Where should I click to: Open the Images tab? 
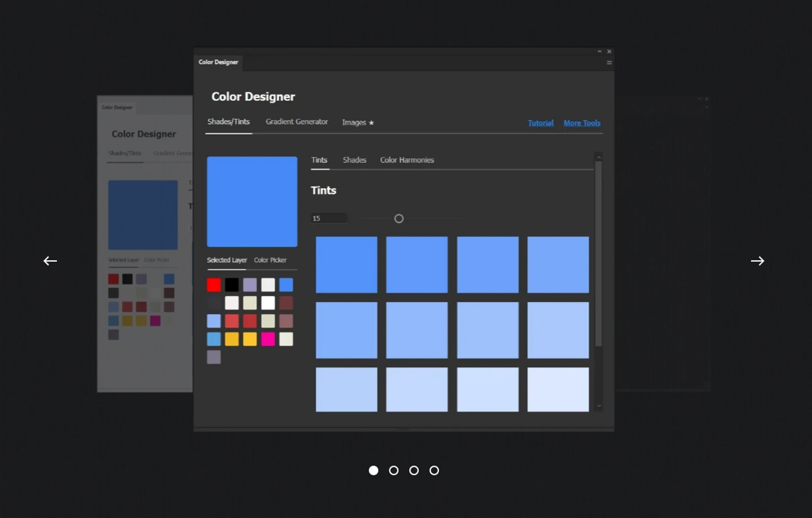[354, 122]
